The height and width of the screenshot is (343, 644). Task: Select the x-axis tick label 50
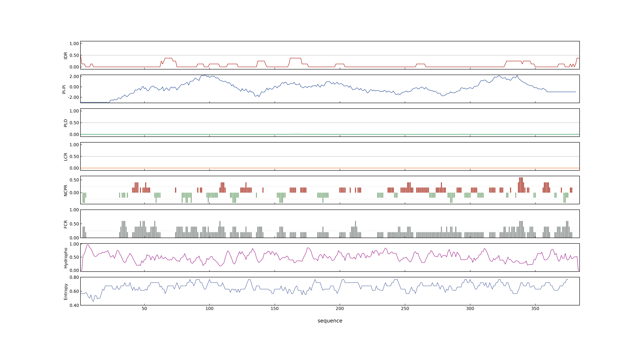click(x=144, y=309)
